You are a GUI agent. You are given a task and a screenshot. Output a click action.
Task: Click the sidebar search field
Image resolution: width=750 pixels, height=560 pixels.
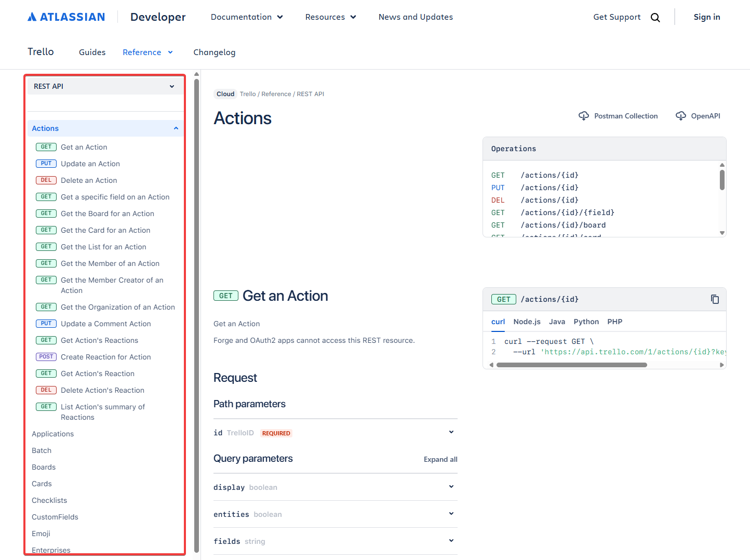click(x=105, y=103)
